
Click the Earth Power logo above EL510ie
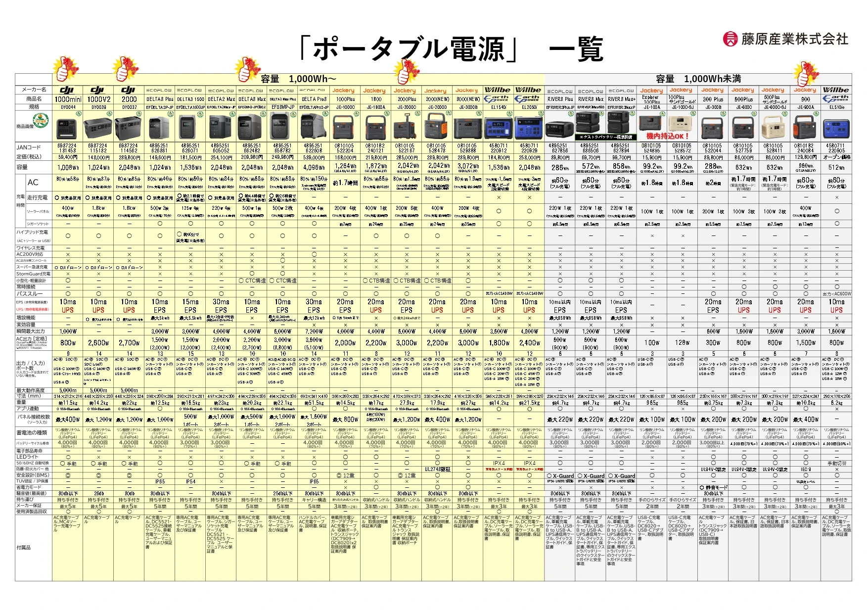[836, 99]
